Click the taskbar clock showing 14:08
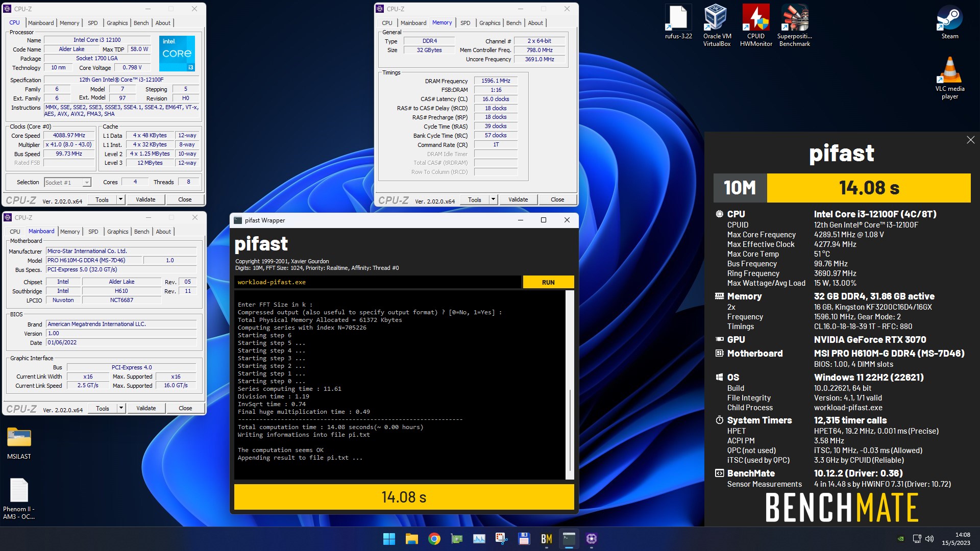This screenshot has height=551, width=980. [x=955, y=539]
